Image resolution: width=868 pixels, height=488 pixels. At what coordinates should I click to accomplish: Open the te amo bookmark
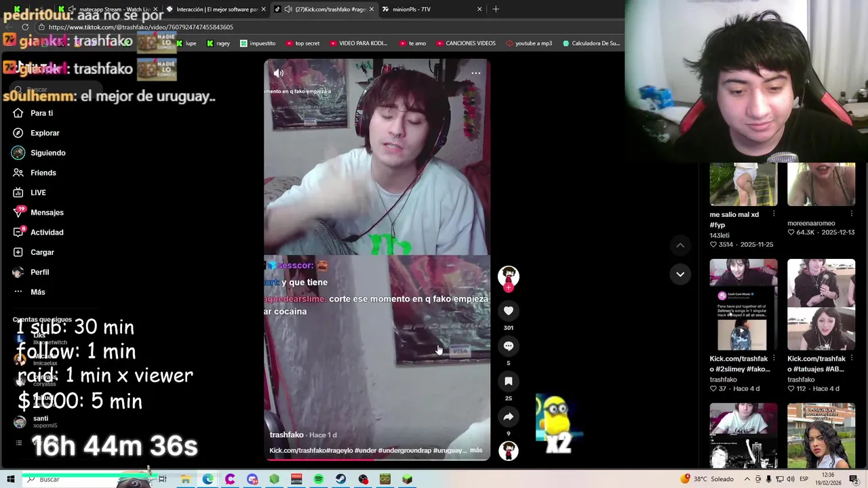(x=412, y=43)
